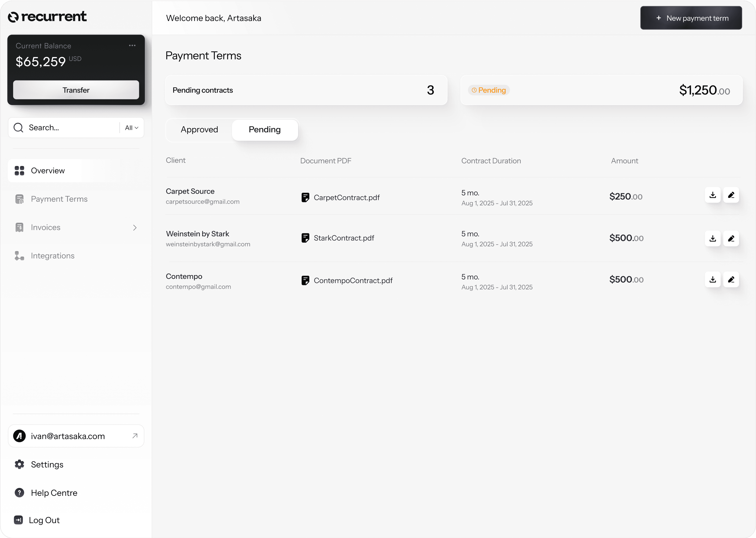Screen dimensions: 756x538
Task: Open the ivan@artasaka.com account switcher
Action: click(x=76, y=436)
